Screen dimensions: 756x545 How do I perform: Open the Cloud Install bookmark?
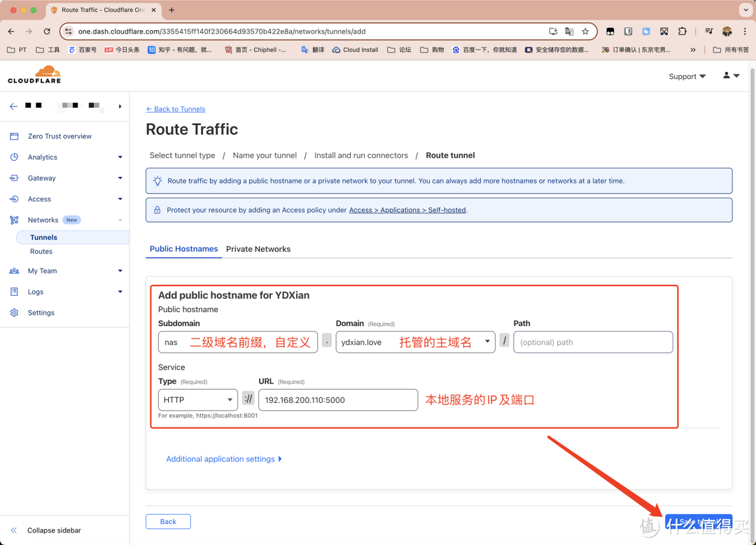coord(356,50)
